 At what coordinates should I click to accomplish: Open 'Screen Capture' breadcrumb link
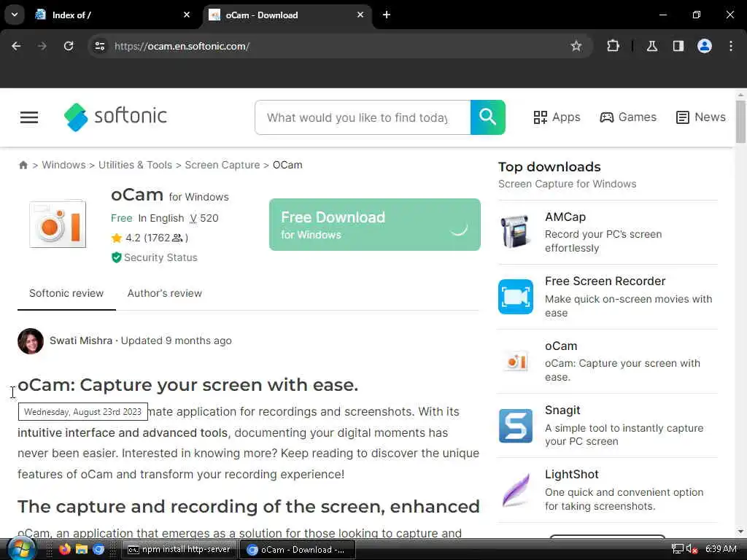[222, 165]
